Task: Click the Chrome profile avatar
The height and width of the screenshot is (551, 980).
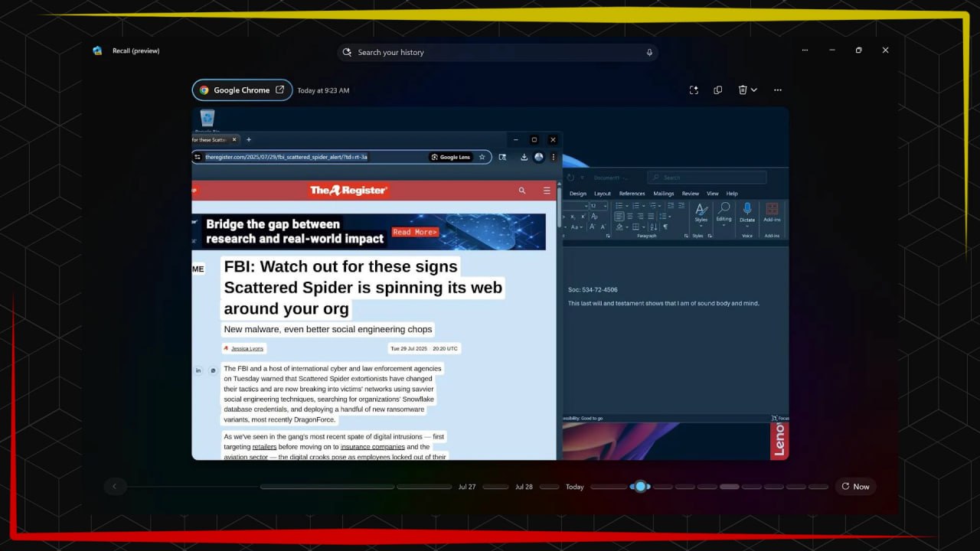Action: [538, 157]
